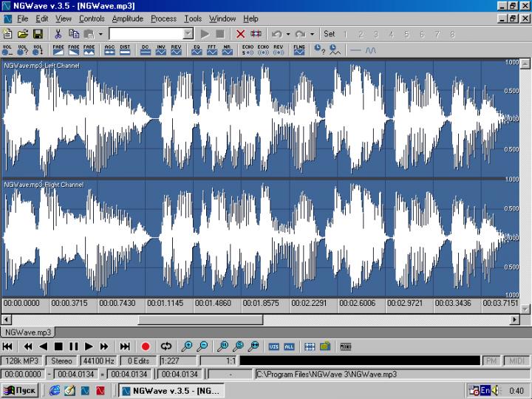Apply the EQ effect tool
532x399 pixels.
point(197,50)
